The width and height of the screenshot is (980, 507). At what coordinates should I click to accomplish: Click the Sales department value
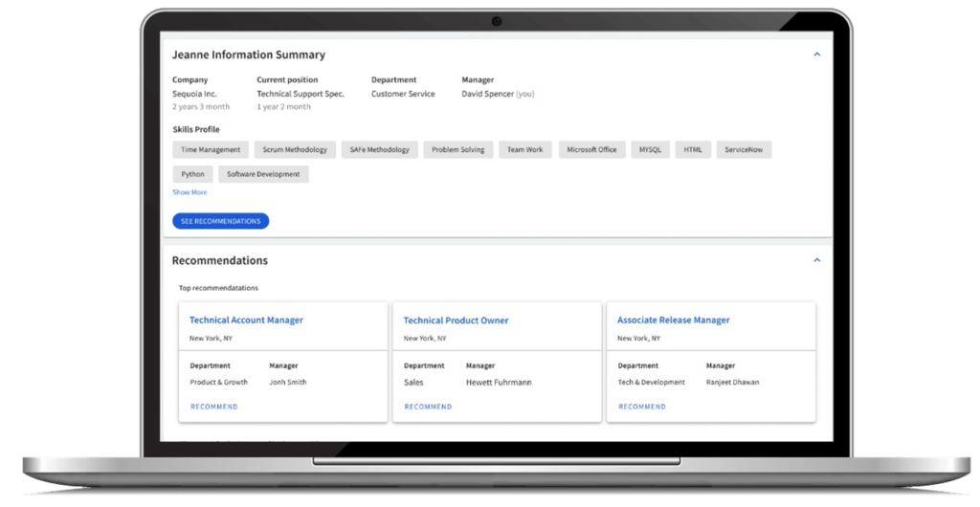(x=413, y=382)
